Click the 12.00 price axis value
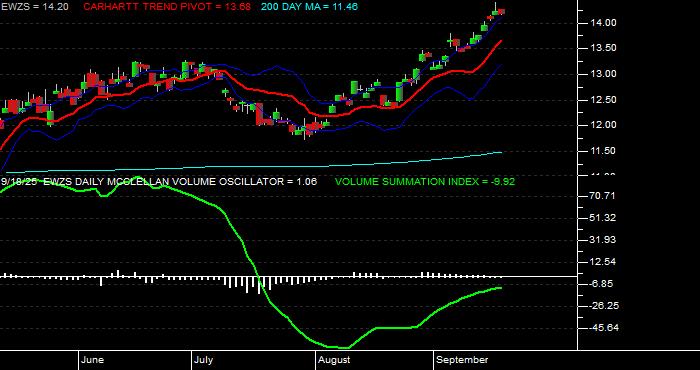This screenshot has width=700, height=370. 604,125
